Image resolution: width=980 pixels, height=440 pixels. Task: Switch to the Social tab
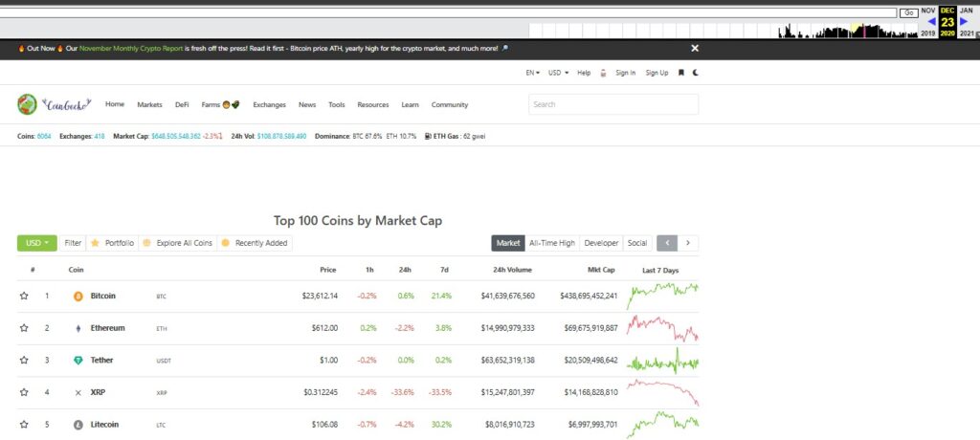(636, 243)
